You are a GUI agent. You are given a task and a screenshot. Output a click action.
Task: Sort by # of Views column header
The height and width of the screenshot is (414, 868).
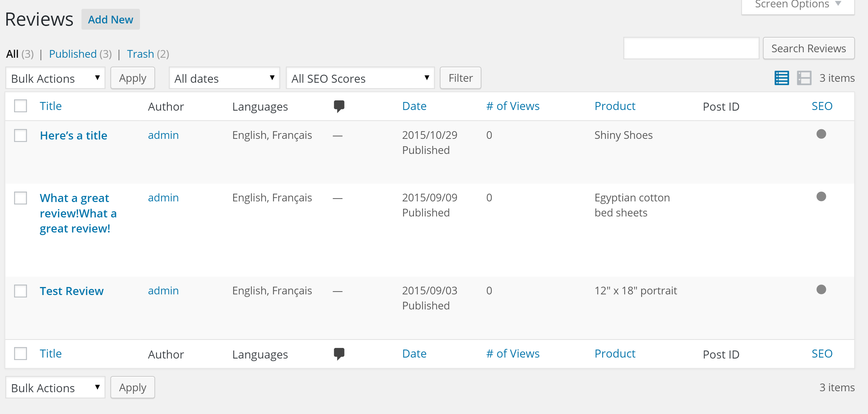tap(512, 106)
